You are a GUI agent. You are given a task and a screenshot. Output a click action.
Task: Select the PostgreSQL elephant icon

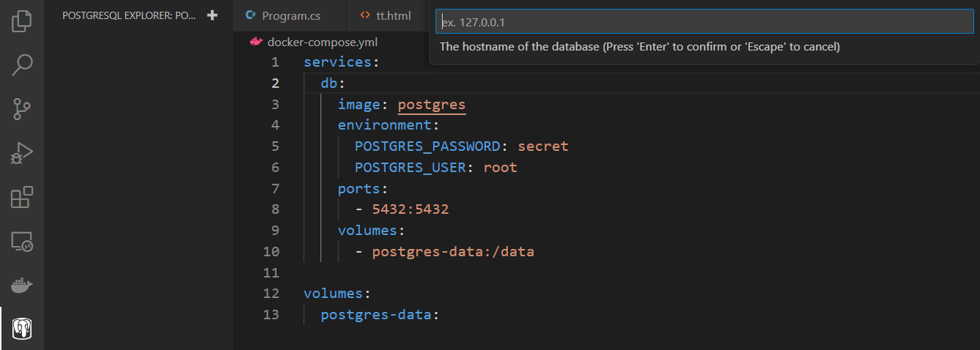22,328
